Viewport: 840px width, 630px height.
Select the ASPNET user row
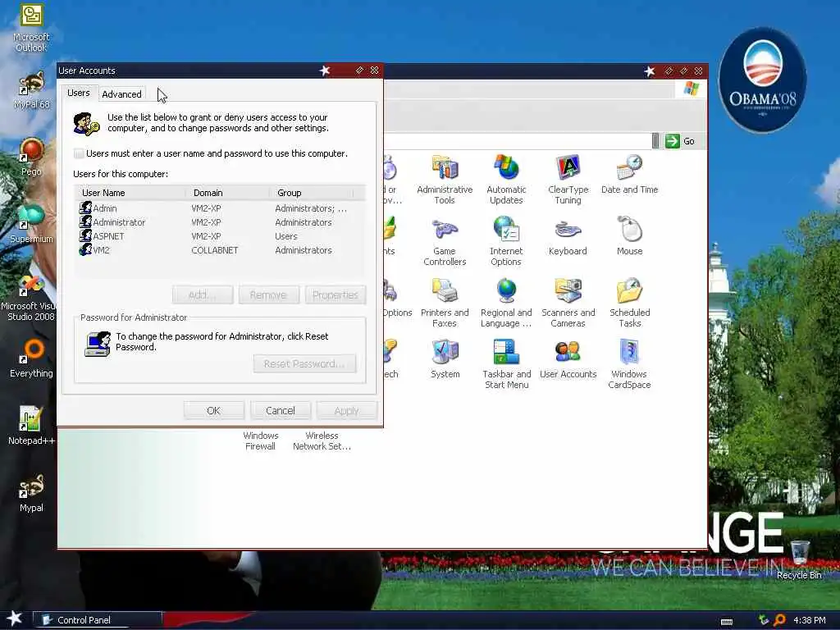coord(220,236)
